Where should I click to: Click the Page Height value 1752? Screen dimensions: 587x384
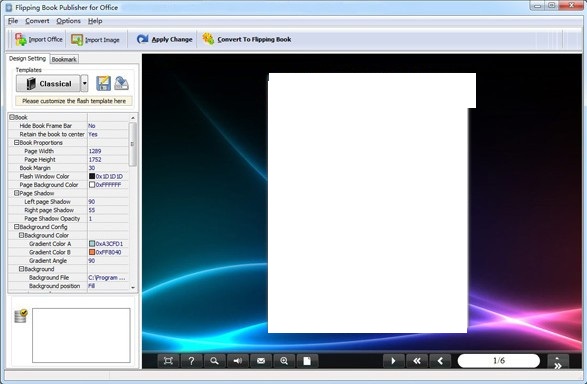[108, 159]
